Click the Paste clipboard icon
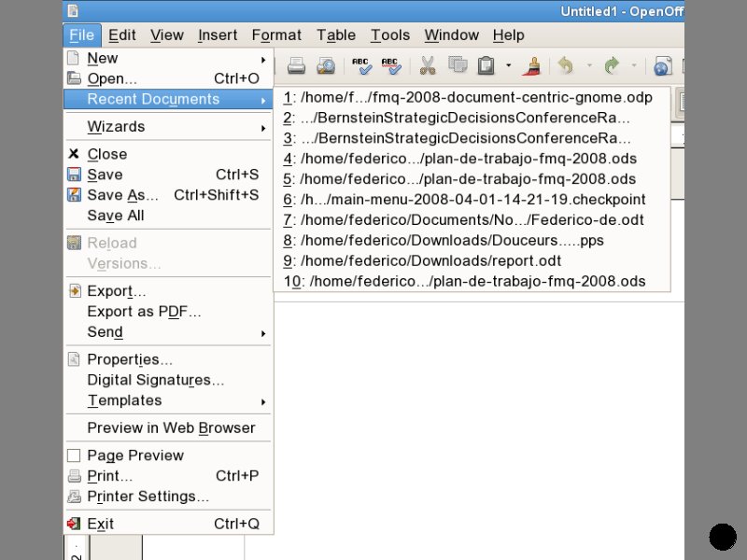 [x=486, y=66]
